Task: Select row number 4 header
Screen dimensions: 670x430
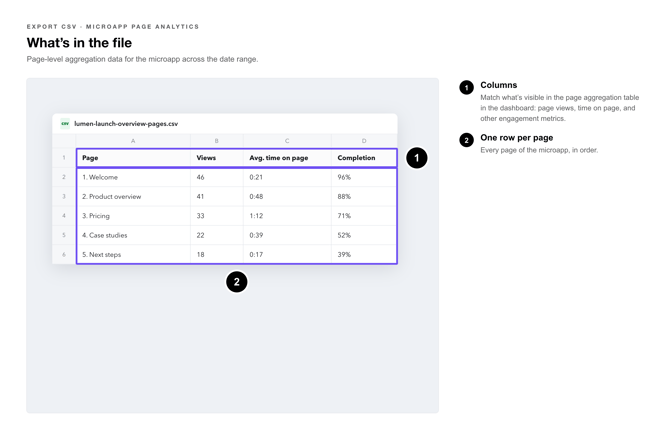Action: coord(64,216)
